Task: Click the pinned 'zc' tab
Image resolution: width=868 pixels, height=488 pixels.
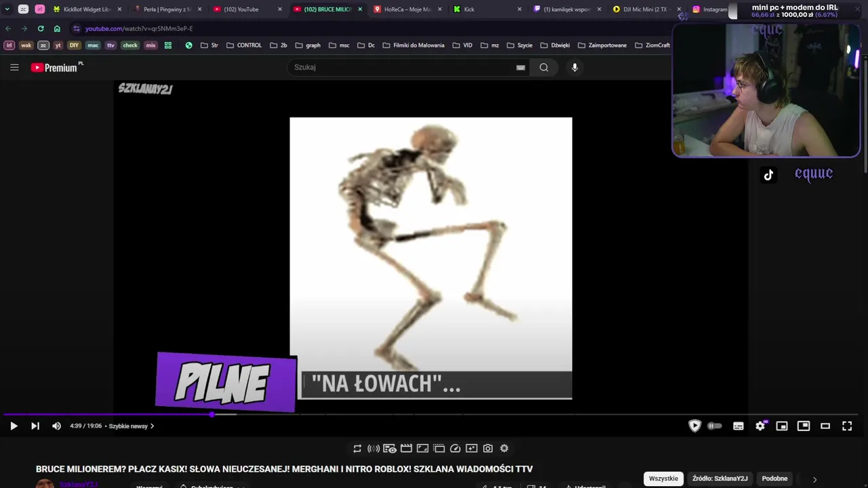Action: pos(23,9)
